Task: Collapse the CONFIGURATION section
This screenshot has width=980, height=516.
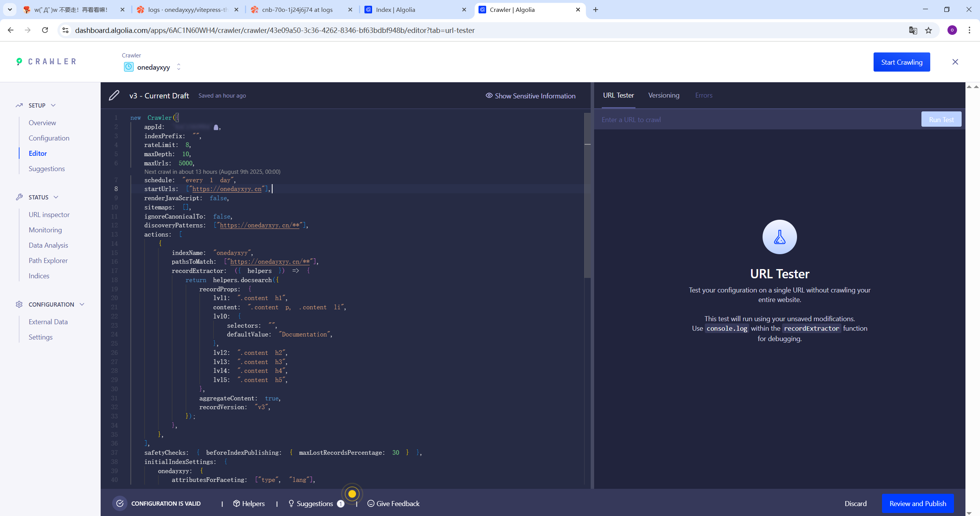Action: [x=82, y=304]
